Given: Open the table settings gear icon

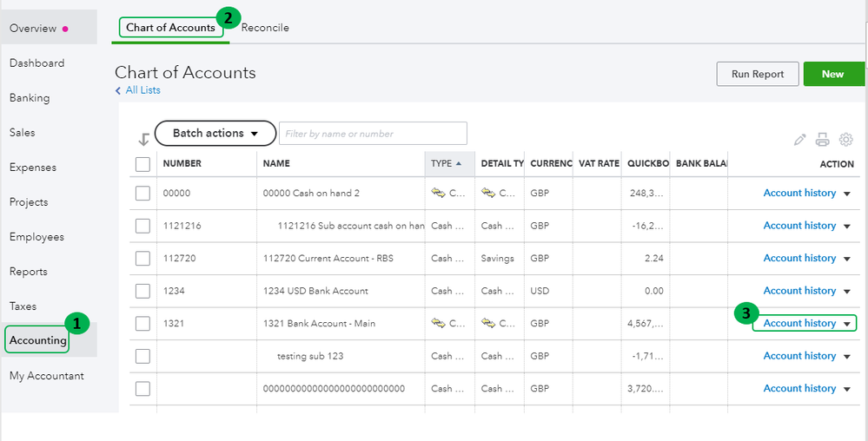Looking at the screenshot, I should tap(846, 139).
